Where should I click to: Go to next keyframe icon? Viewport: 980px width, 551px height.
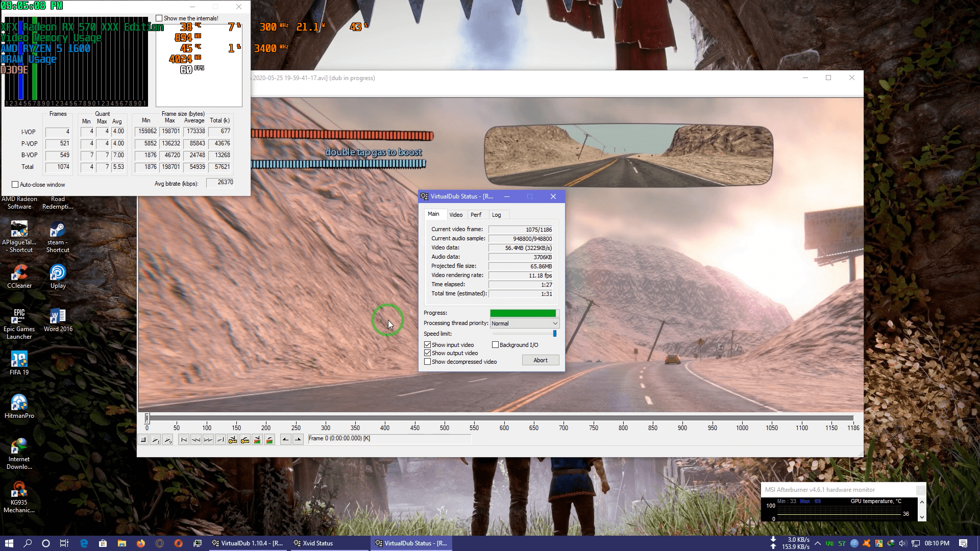245,439
